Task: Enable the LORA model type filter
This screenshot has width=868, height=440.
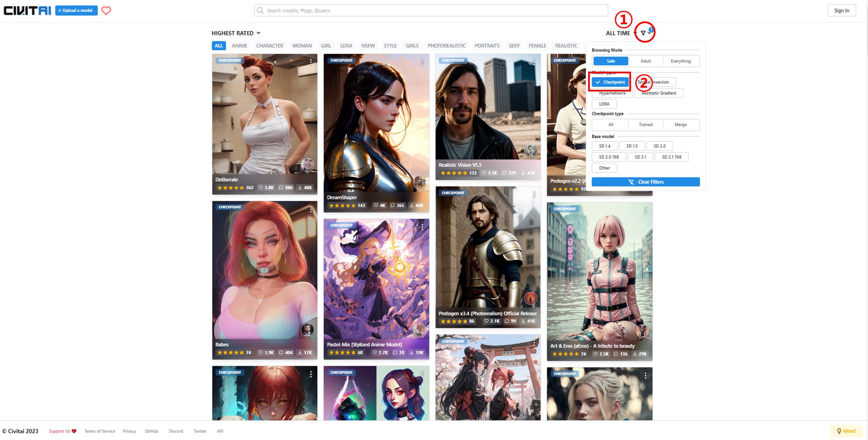Action: [x=604, y=104]
